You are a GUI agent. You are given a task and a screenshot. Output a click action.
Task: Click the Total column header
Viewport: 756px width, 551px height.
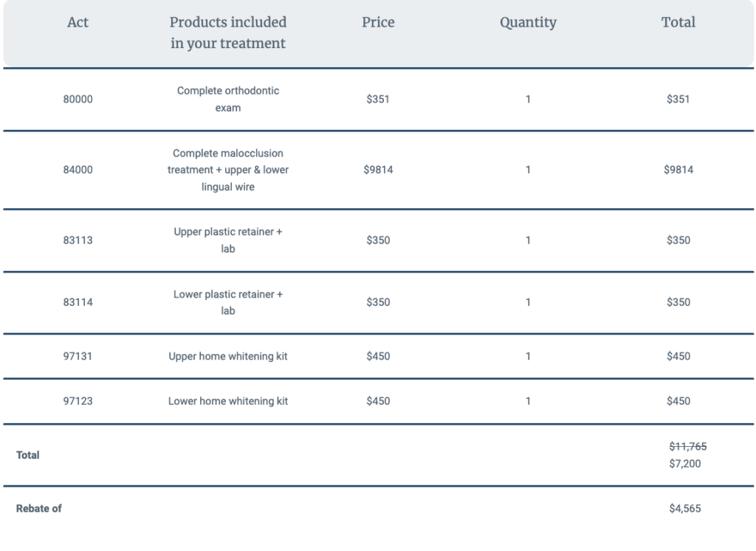click(x=678, y=22)
